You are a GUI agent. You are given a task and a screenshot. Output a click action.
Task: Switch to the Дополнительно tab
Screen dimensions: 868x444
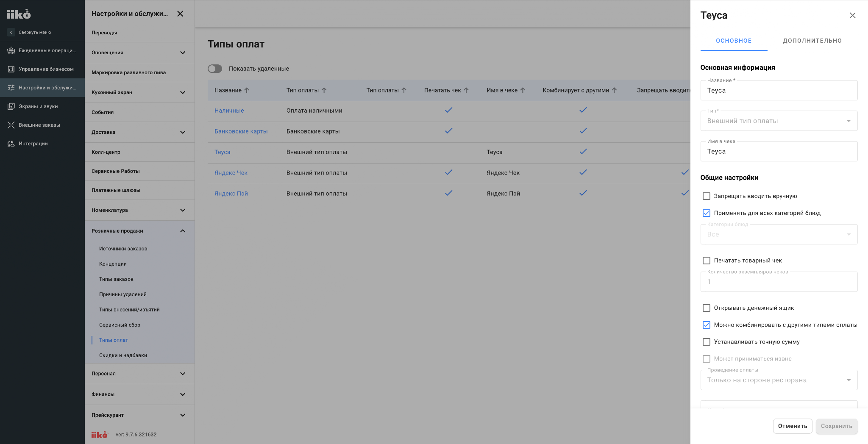click(812, 41)
